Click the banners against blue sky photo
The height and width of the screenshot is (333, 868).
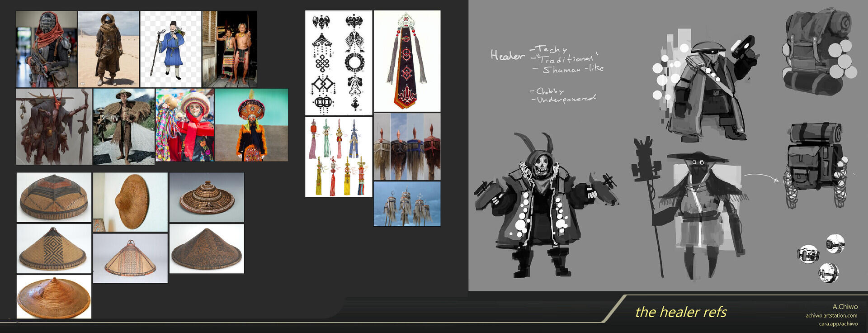coord(407,204)
